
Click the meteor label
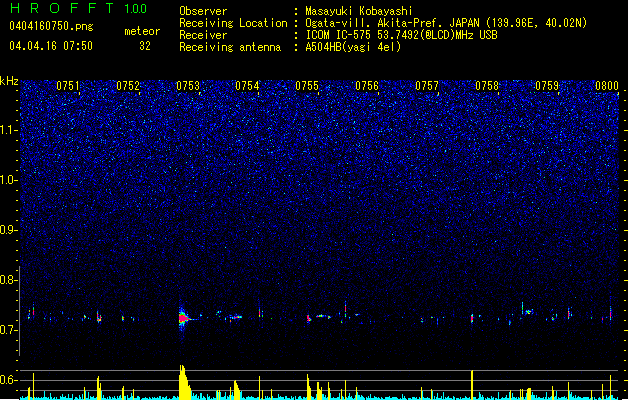pos(142,31)
